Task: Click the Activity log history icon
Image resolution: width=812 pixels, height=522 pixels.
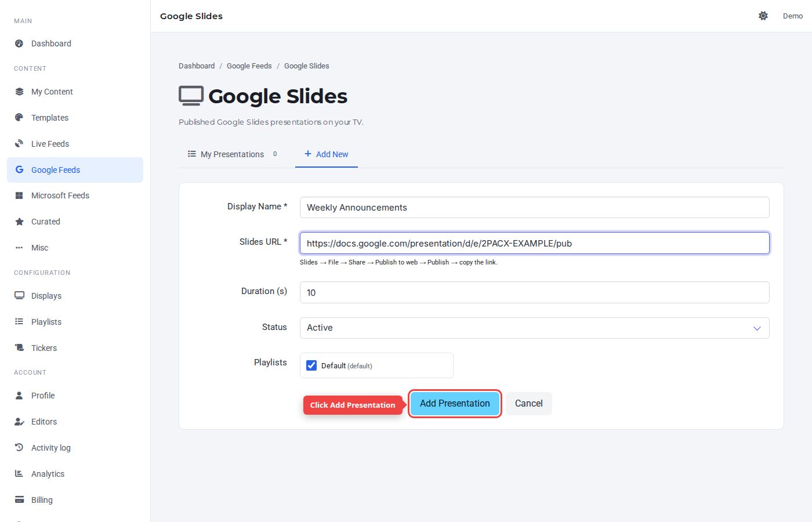Action: 19,448
